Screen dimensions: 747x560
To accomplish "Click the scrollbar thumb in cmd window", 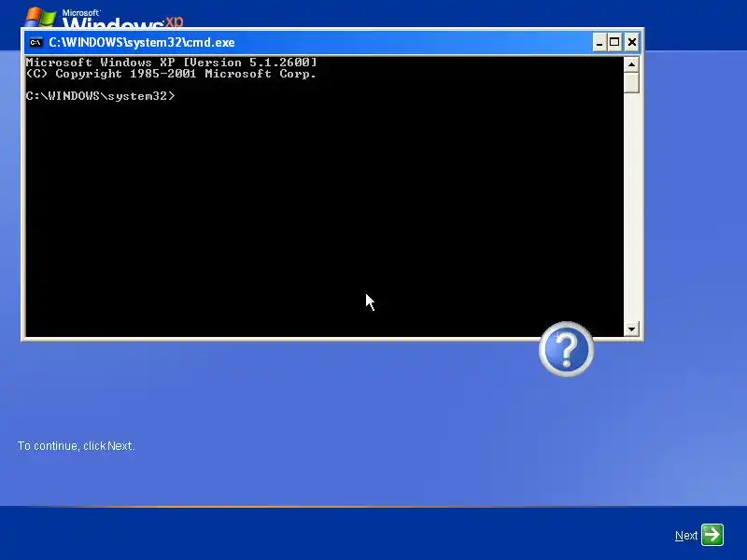I will pos(631,82).
